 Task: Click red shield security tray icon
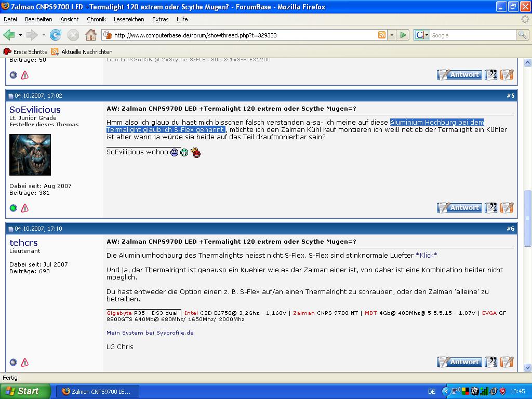coord(503,392)
